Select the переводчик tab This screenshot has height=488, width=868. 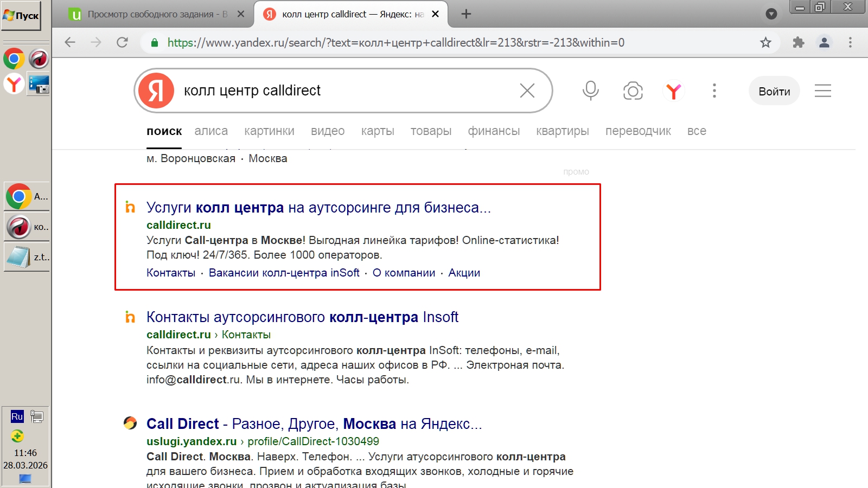coord(639,131)
